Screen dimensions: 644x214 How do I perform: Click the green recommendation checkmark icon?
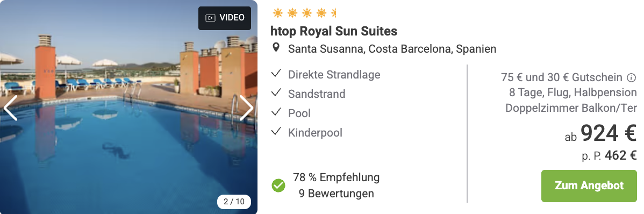[278, 186]
